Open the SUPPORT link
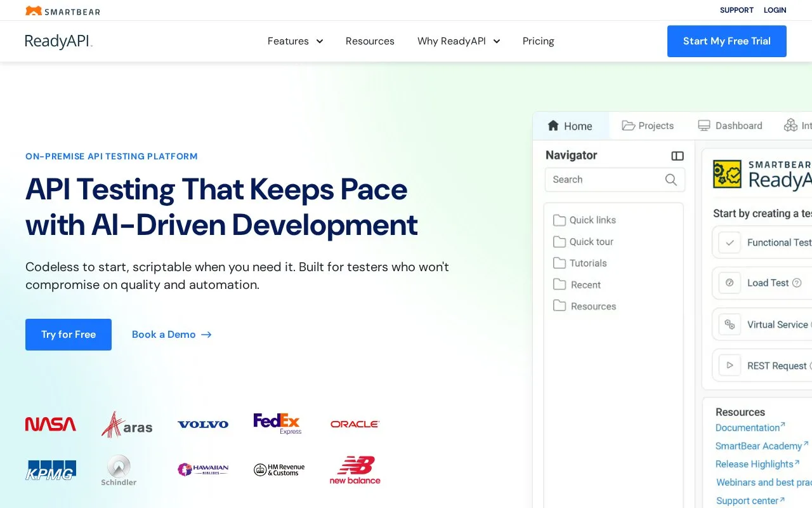Viewport: 812px width, 508px height. click(737, 10)
